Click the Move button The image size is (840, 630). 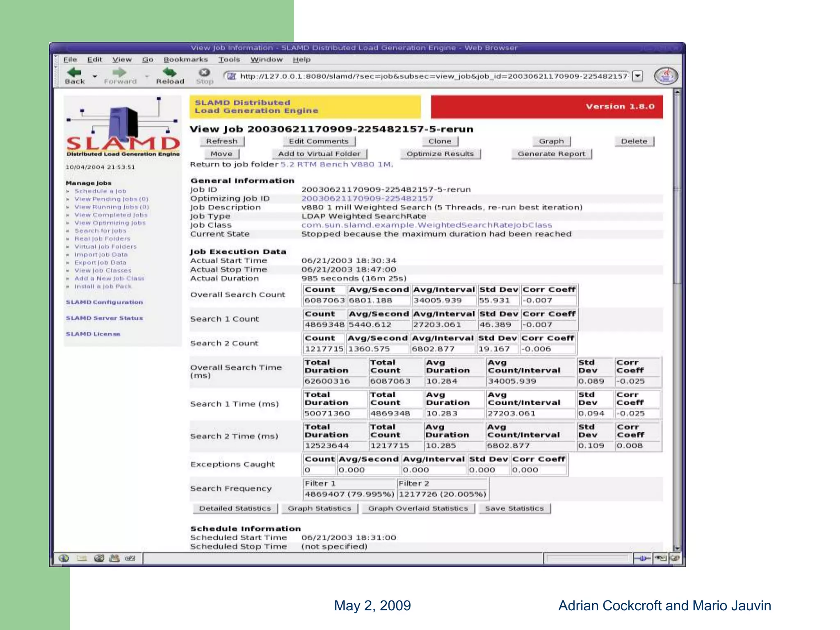(221, 154)
